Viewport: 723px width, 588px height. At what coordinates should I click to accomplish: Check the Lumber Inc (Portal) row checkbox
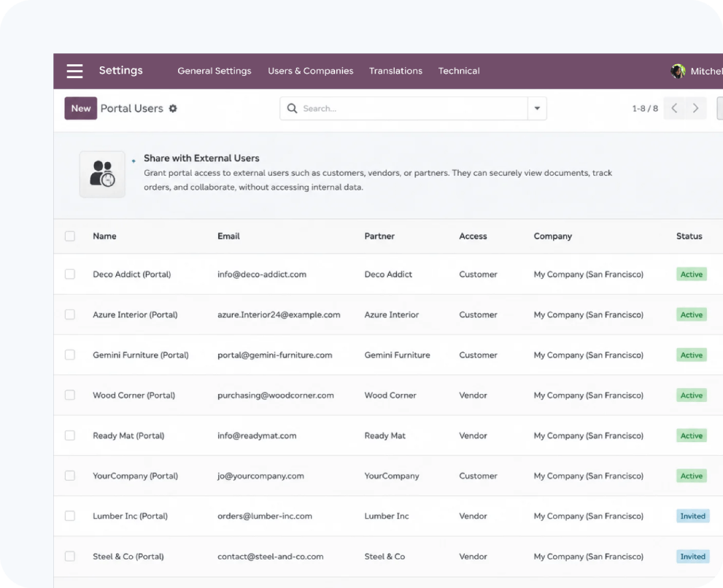[x=70, y=516]
